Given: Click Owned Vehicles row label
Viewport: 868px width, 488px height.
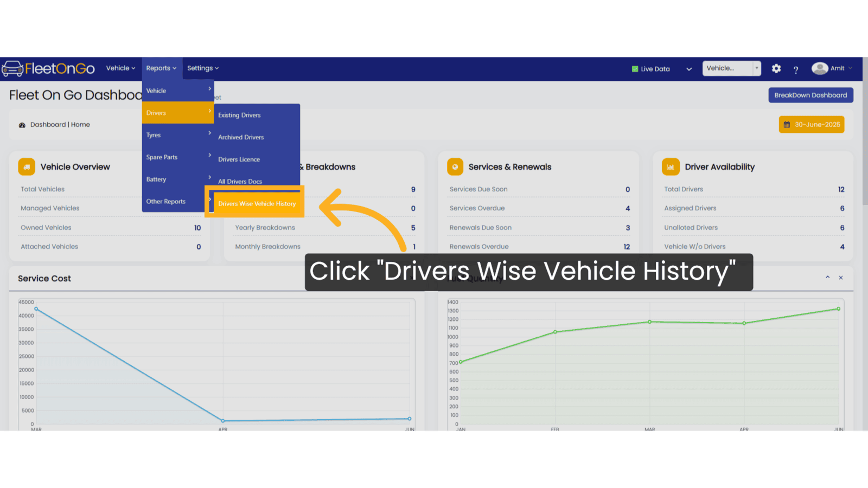Looking at the screenshot, I should click(46, 228).
